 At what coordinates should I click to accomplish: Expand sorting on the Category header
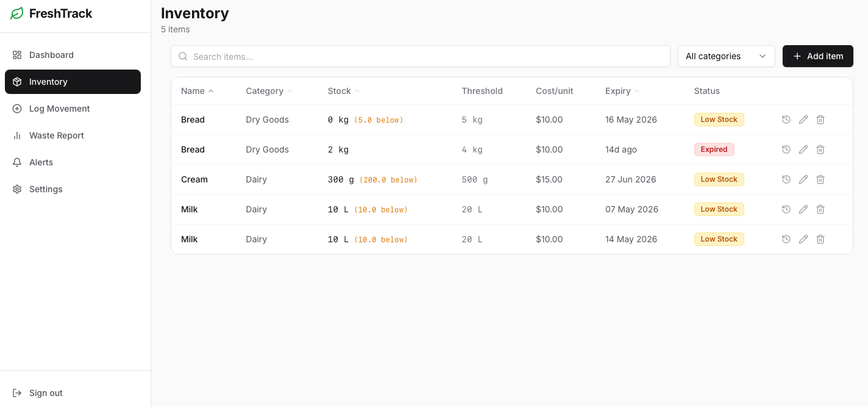pos(290,90)
